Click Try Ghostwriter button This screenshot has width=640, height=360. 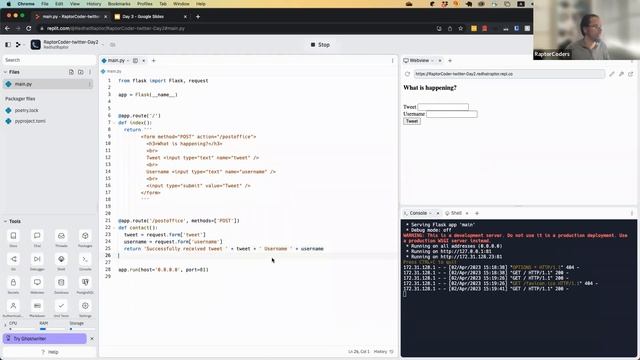point(44,338)
